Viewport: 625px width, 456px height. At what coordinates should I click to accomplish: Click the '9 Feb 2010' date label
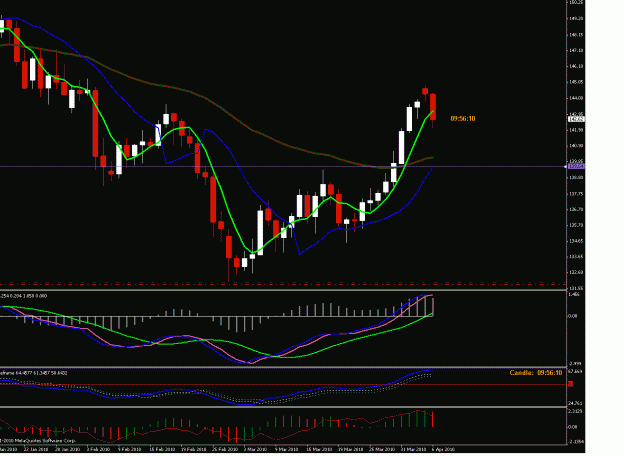[x=130, y=449]
